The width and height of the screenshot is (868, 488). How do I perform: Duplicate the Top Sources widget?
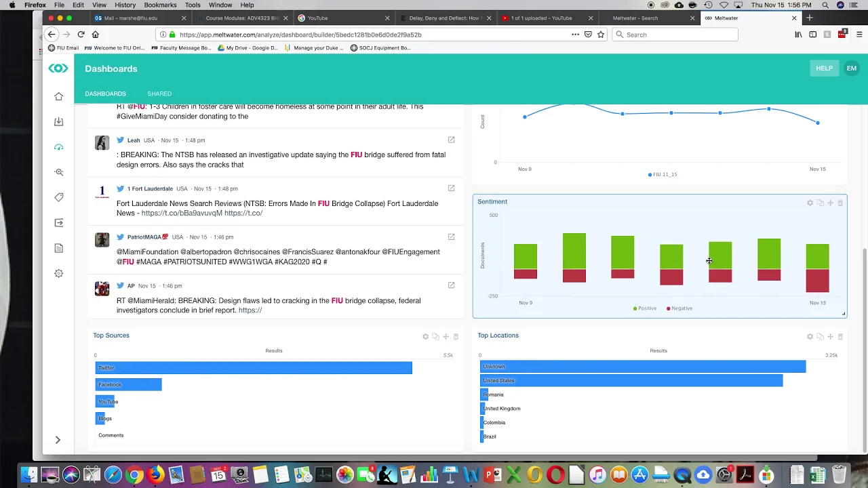(x=435, y=336)
